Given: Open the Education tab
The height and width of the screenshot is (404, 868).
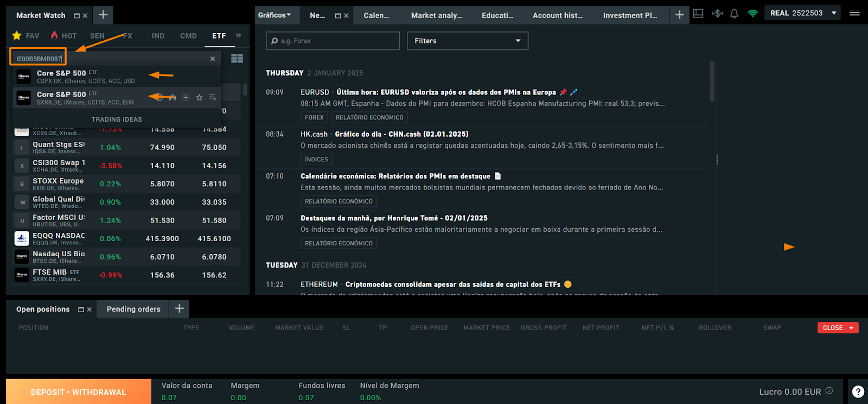Looking at the screenshot, I should point(497,15).
